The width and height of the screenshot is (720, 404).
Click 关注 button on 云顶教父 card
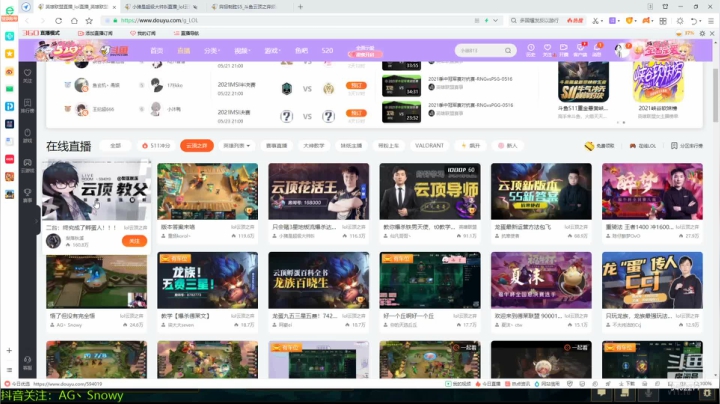[134, 241]
